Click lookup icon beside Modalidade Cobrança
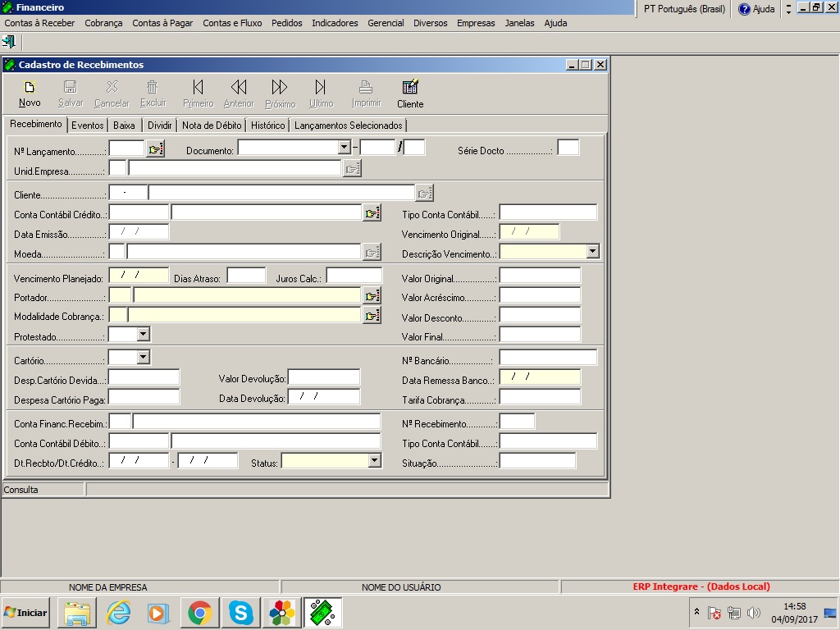 point(372,315)
